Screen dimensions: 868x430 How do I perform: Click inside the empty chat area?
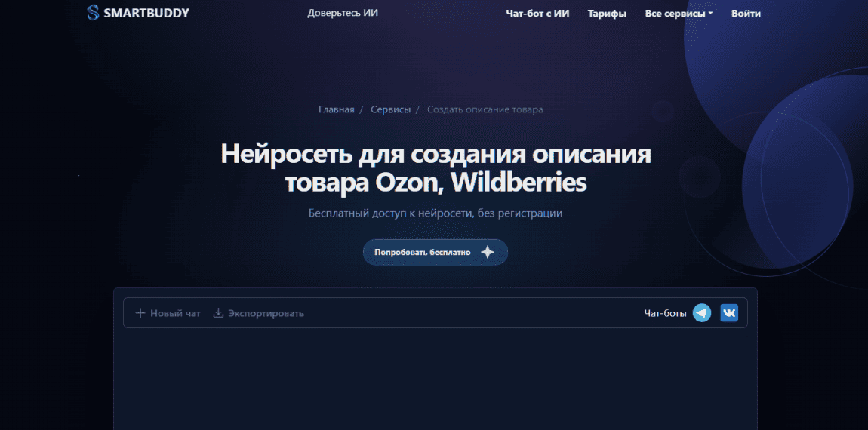(x=435, y=383)
